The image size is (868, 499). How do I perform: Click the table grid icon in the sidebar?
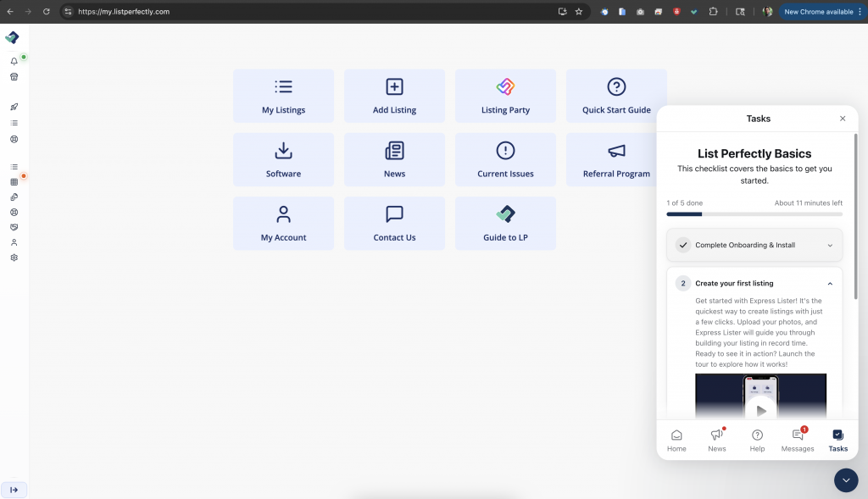(x=14, y=182)
